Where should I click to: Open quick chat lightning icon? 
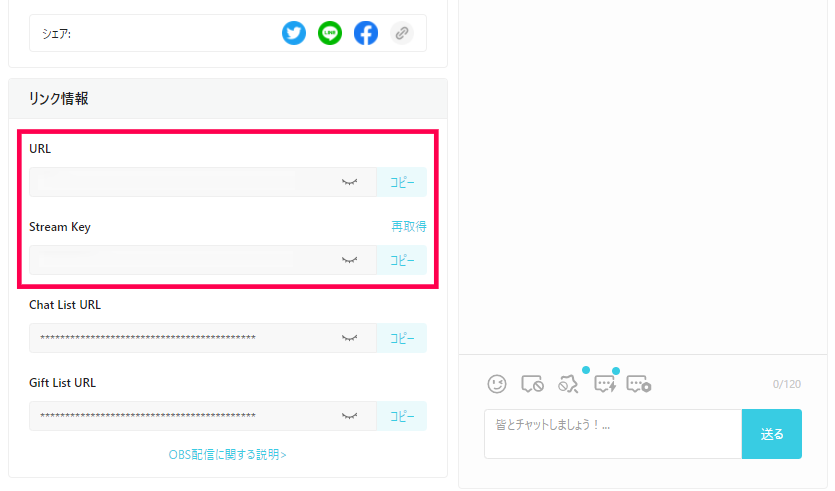(605, 384)
